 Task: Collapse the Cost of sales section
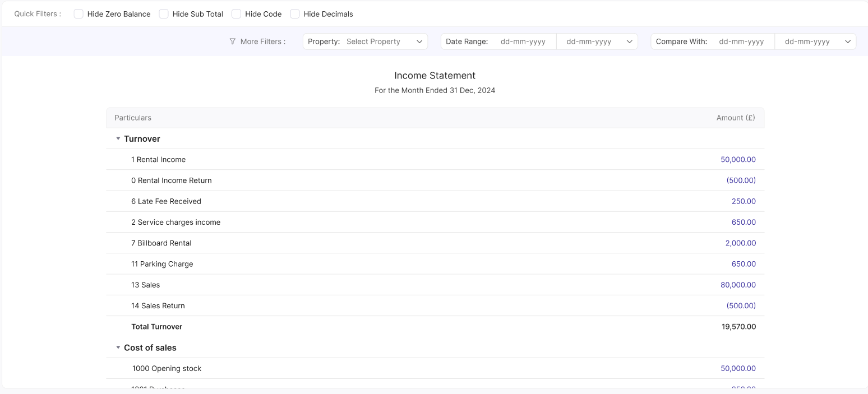118,347
